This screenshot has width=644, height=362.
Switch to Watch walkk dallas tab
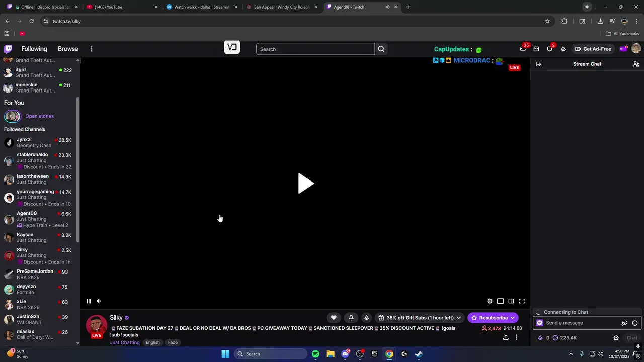(201, 7)
